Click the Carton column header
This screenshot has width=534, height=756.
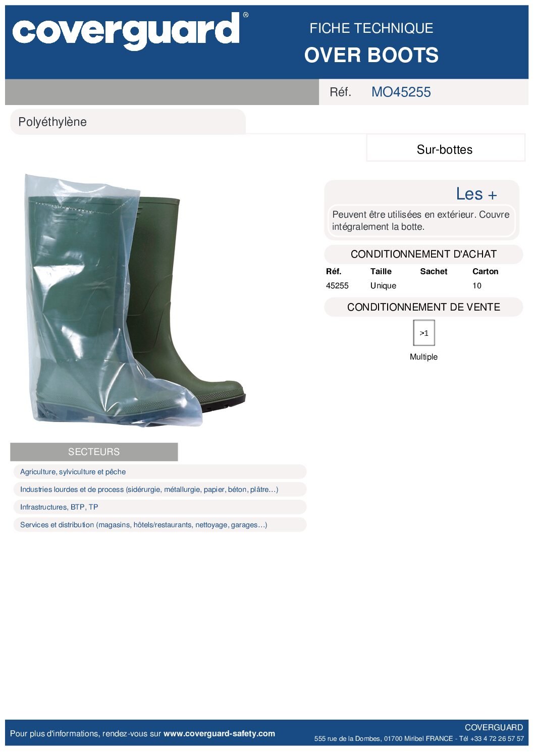click(485, 271)
